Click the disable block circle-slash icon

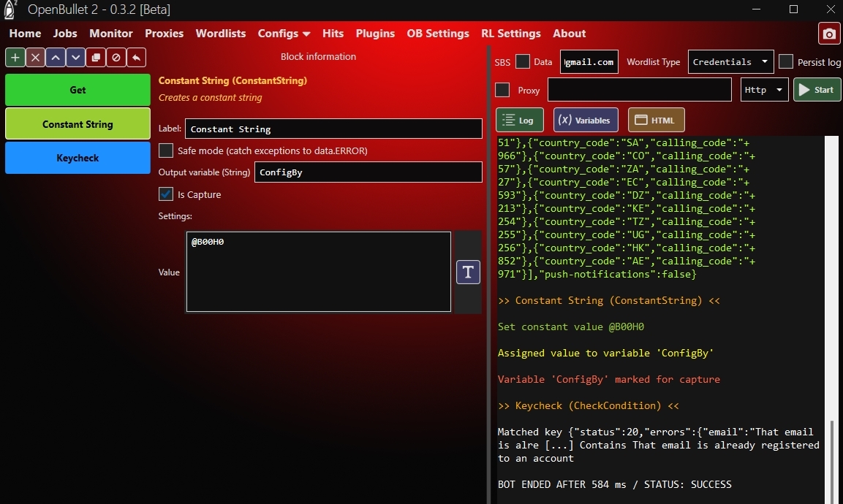click(116, 58)
